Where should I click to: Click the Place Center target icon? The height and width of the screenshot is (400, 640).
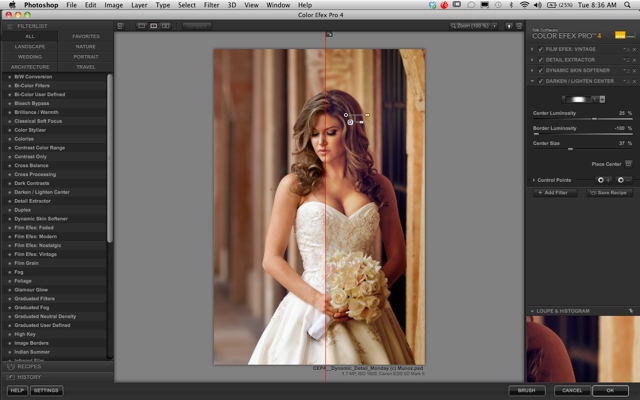628,164
